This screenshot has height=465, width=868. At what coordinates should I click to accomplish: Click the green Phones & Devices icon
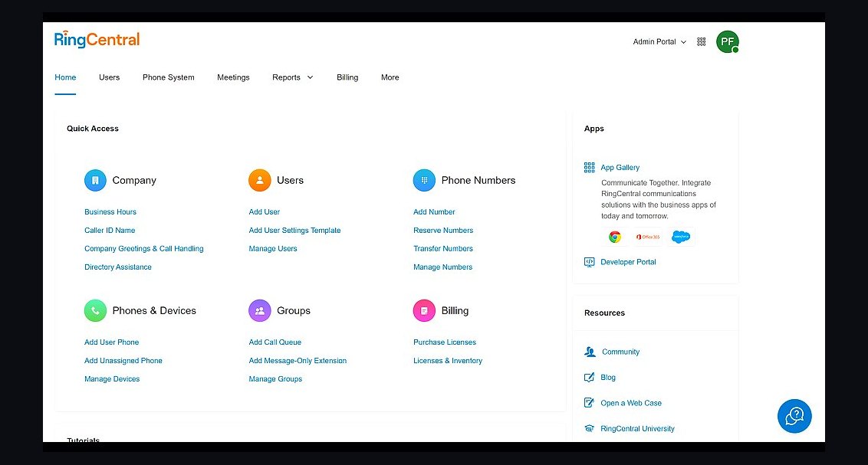(x=95, y=311)
